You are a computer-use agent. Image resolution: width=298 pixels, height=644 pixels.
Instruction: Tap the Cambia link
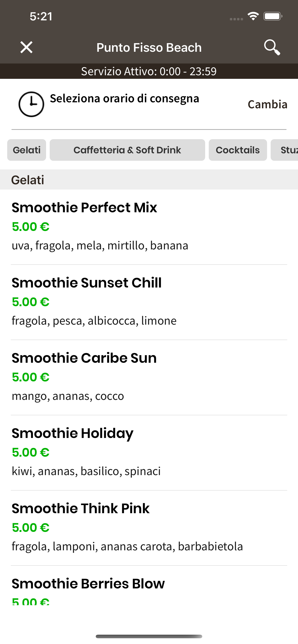[x=268, y=104]
